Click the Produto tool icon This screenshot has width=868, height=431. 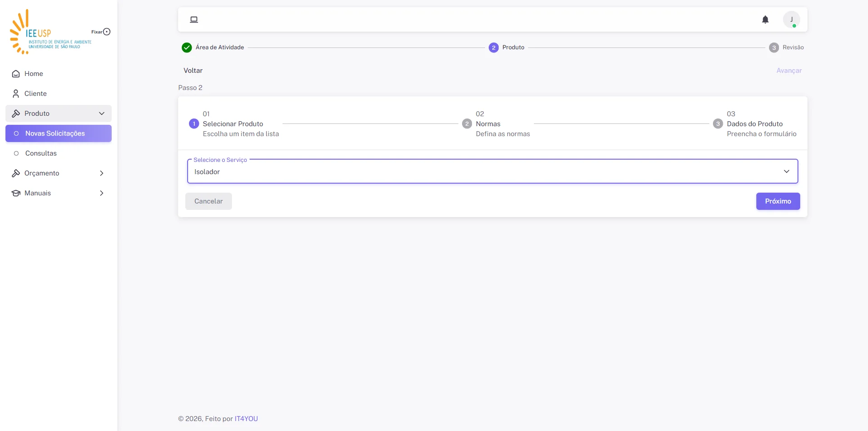16,114
